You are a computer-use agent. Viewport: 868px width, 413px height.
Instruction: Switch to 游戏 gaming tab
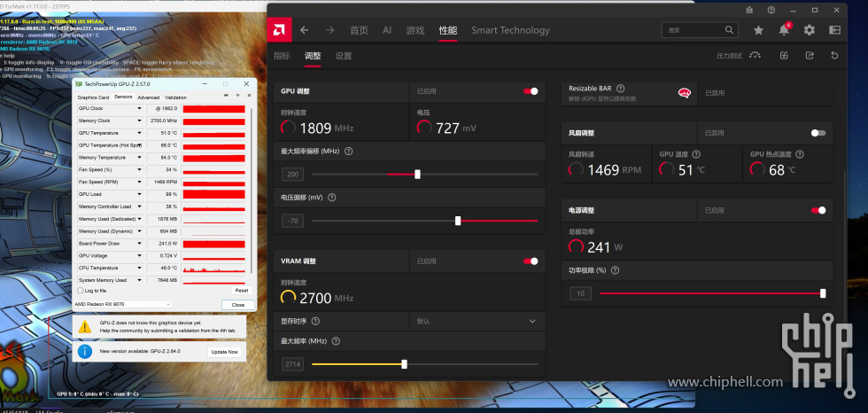point(415,30)
